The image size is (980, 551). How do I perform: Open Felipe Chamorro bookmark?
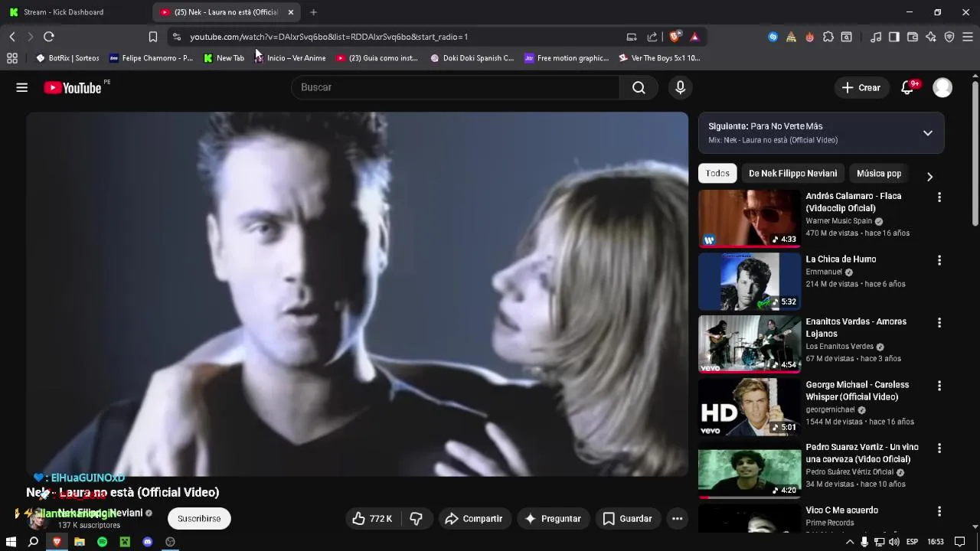coord(151,58)
